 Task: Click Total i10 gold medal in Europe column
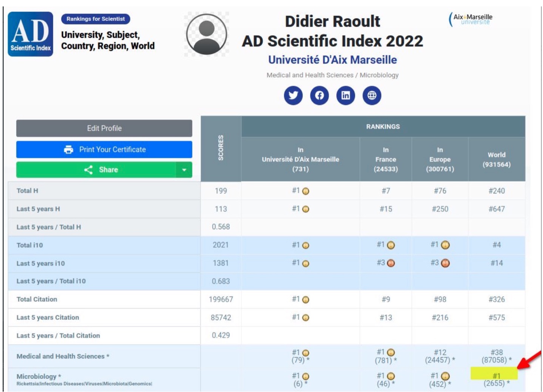pyautogui.click(x=445, y=245)
